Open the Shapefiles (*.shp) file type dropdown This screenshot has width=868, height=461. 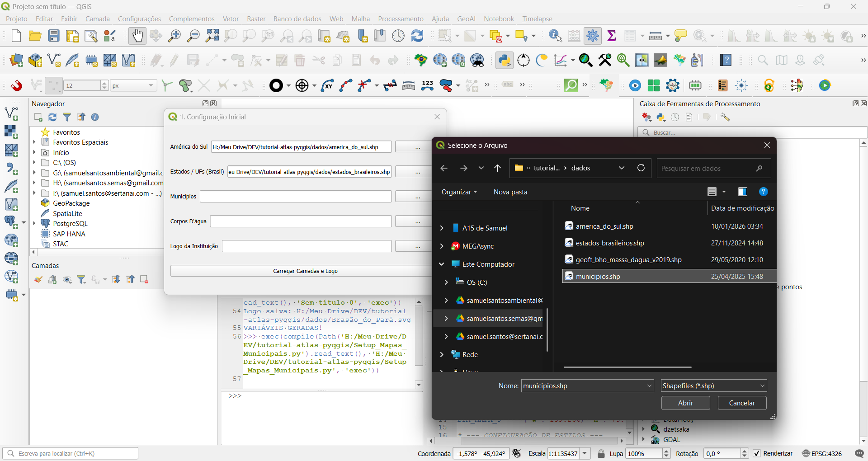coord(762,386)
